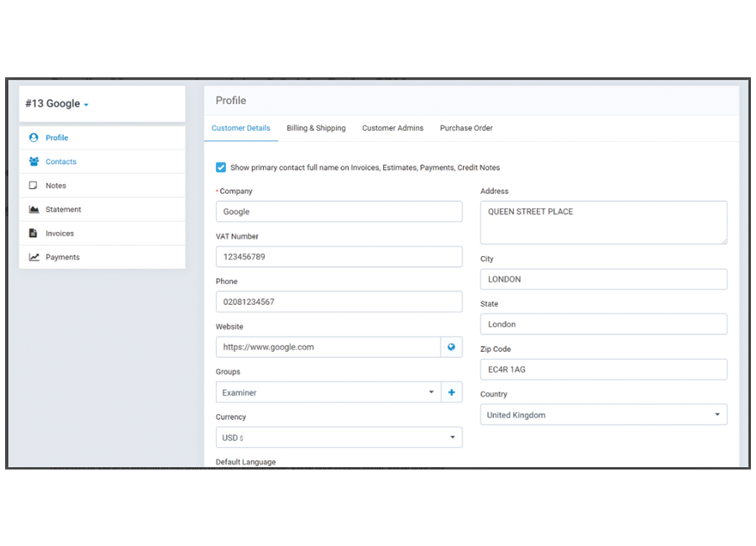
Task: Click the Invoices document icon
Action: tap(34, 234)
